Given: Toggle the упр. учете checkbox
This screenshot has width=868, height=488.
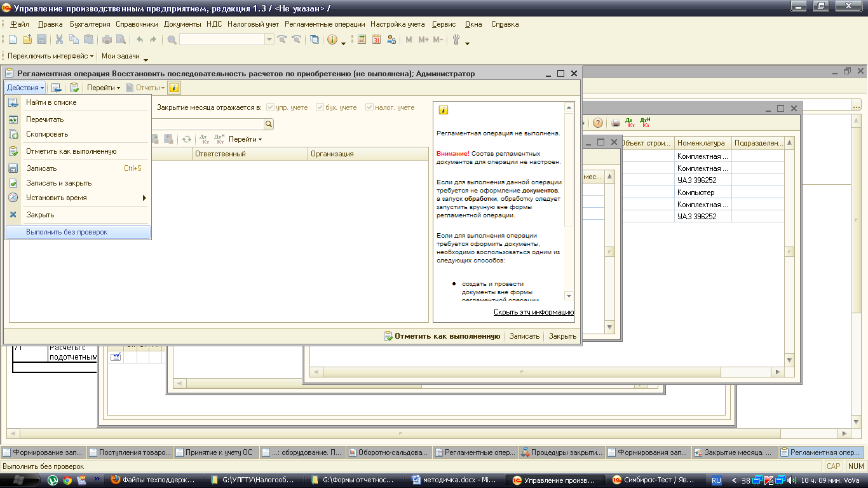Looking at the screenshot, I should point(271,107).
